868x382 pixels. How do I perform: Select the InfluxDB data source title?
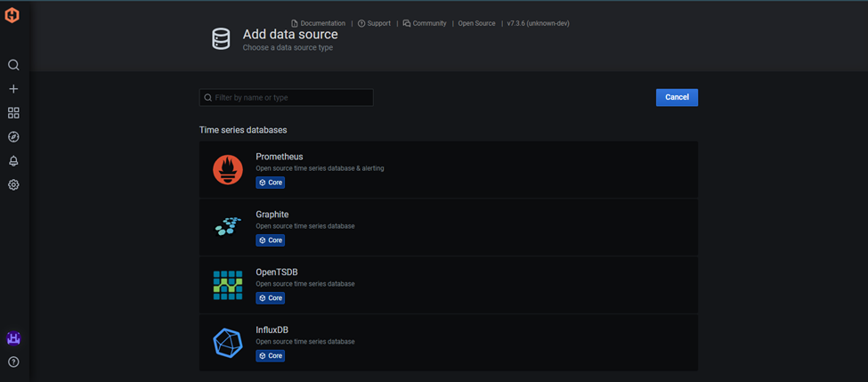point(272,329)
